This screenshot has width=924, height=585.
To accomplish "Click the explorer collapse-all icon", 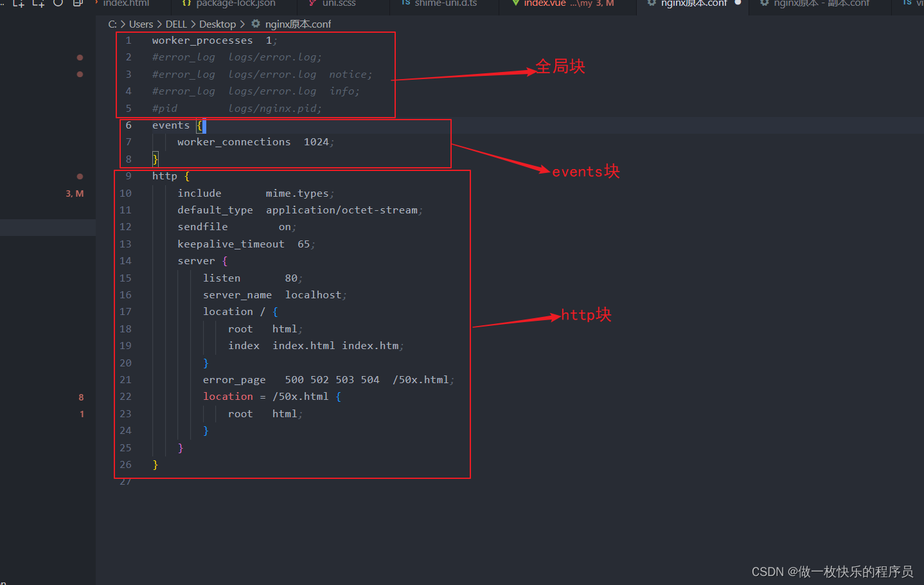I will [78, 3].
